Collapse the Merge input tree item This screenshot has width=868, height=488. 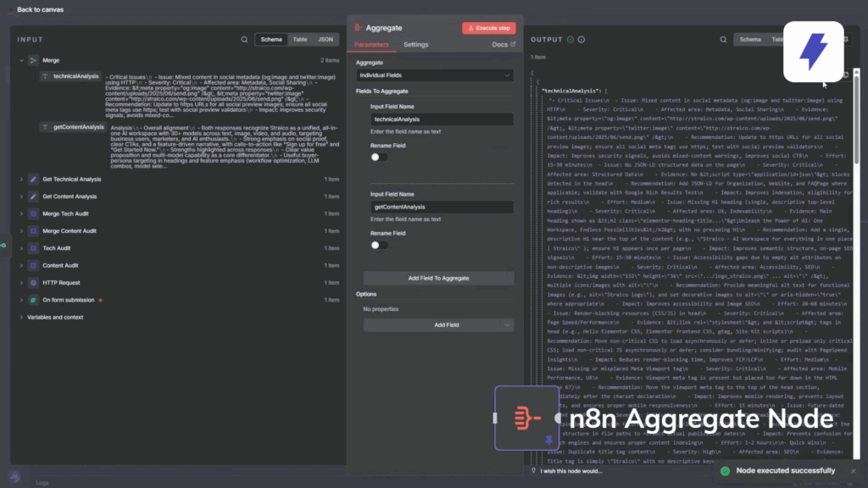point(21,60)
